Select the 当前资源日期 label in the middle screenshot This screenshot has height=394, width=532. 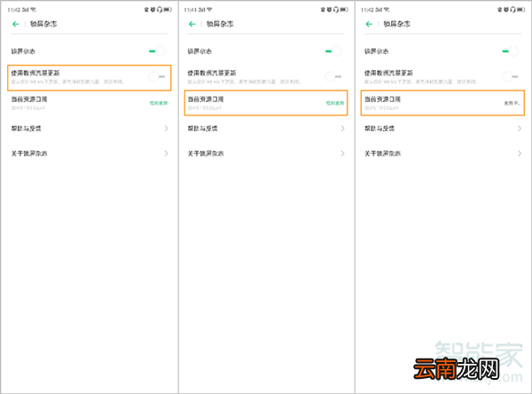pyautogui.click(x=206, y=99)
